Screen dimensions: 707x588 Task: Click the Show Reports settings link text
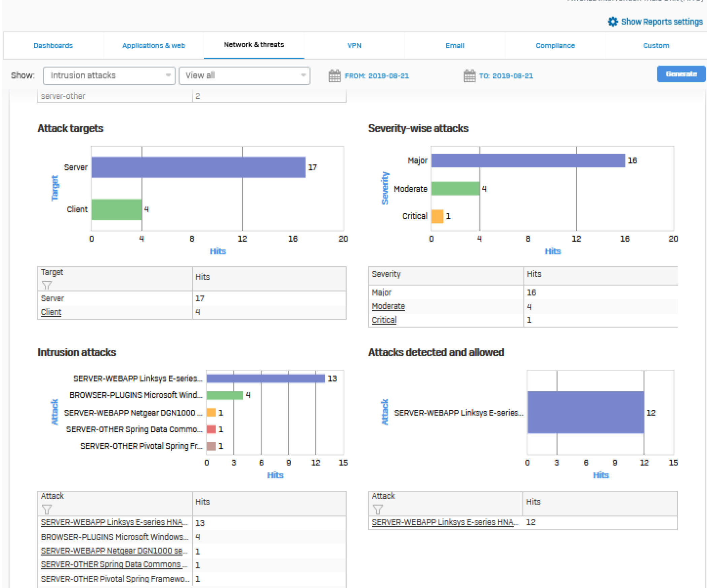(x=662, y=22)
